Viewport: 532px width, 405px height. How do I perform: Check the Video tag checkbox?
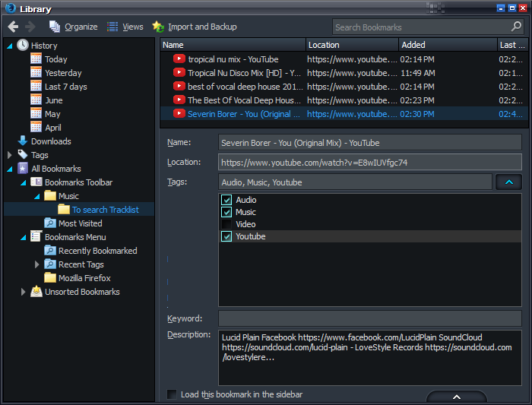pyautogui.click(x=226, y=224)
